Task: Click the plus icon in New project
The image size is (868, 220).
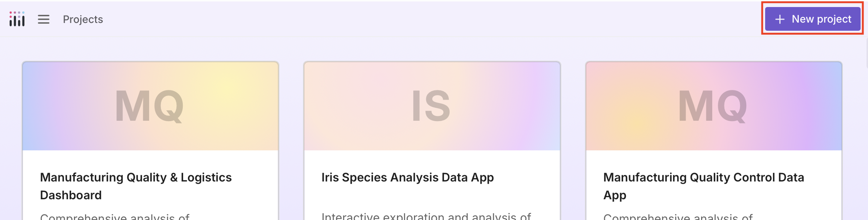Action: click(x=780, y=19)
